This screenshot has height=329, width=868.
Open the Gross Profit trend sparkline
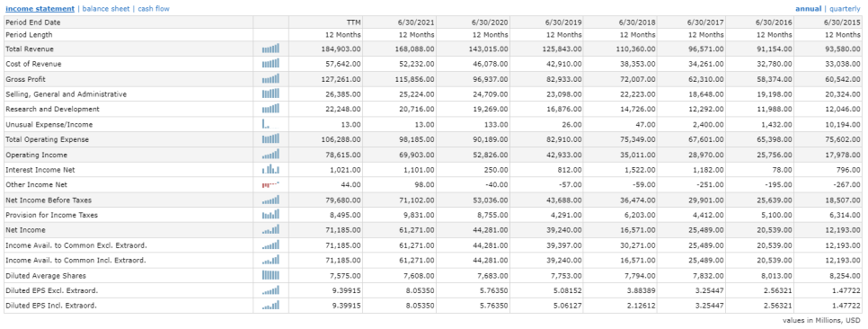click(270, 78)
